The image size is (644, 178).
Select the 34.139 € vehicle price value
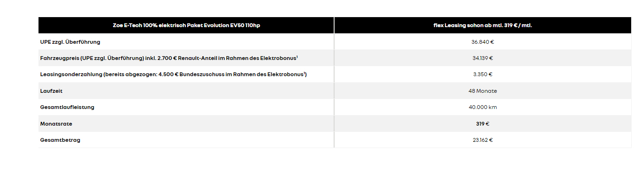[482, 58]
